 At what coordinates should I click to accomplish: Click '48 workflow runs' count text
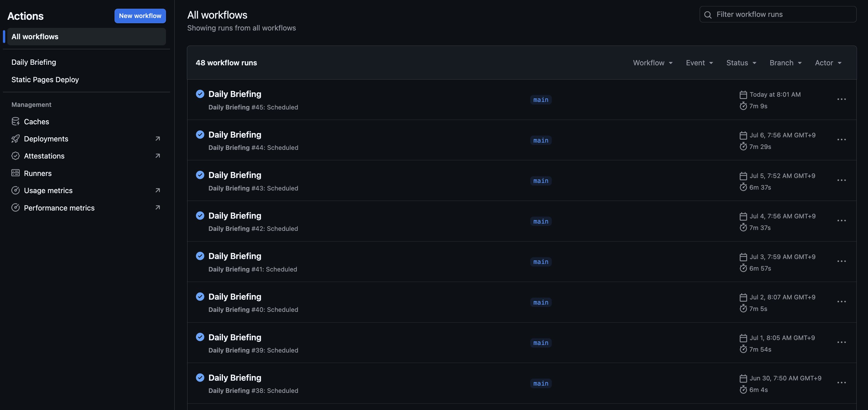coord(226,63)
